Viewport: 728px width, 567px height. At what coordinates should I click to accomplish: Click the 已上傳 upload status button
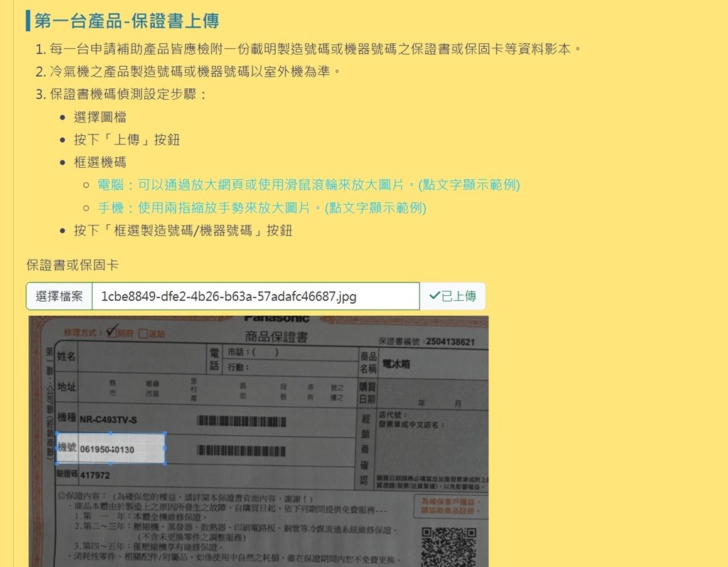(x=453, y=296)
